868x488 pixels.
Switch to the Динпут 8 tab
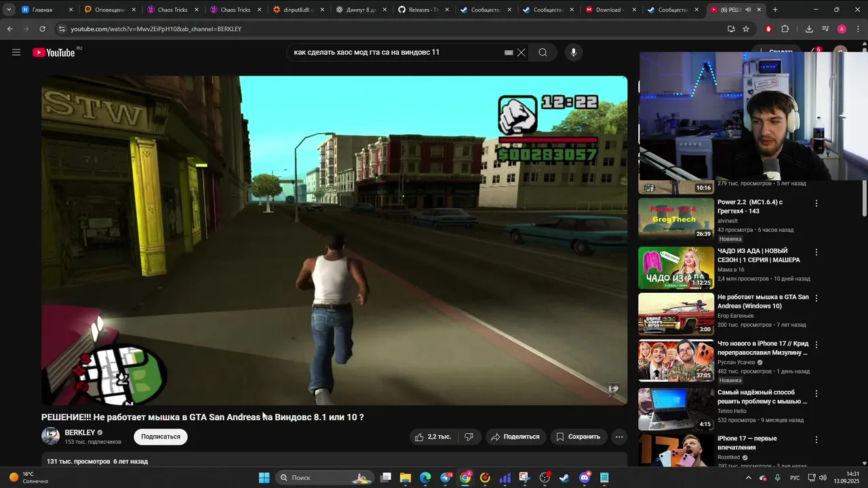360,9
